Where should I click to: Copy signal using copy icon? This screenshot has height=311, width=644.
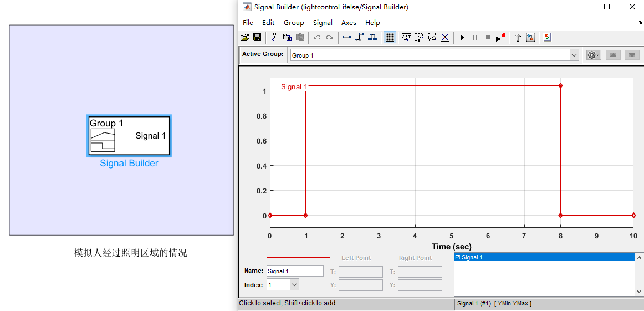click(x=287, y=37)
